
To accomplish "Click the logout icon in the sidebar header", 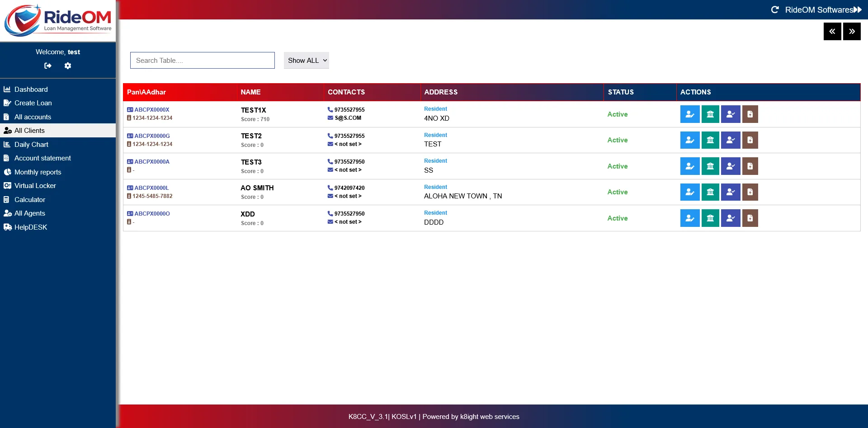I will coord(48,66).
